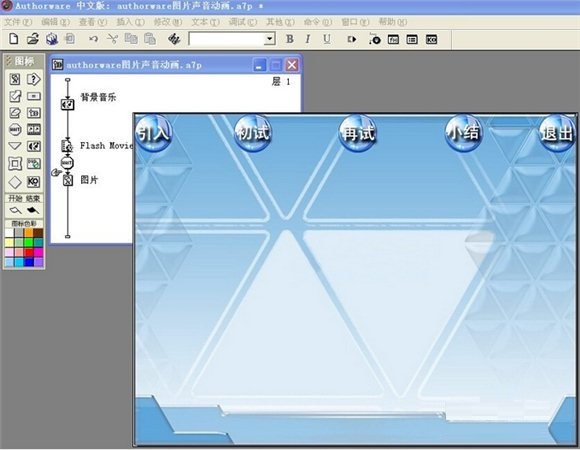
Task: Click the 引入 round button
Action: click(153, 133)
